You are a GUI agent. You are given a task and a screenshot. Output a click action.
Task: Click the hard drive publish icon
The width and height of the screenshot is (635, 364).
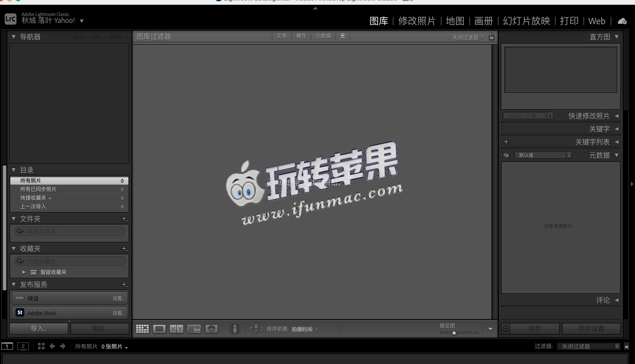[x=19, y=298]
